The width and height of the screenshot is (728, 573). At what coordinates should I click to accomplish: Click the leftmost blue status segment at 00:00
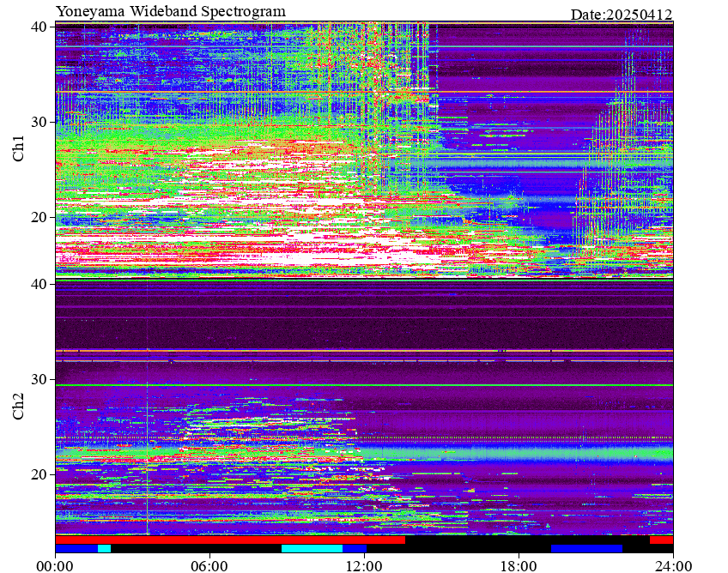point(76,548)
